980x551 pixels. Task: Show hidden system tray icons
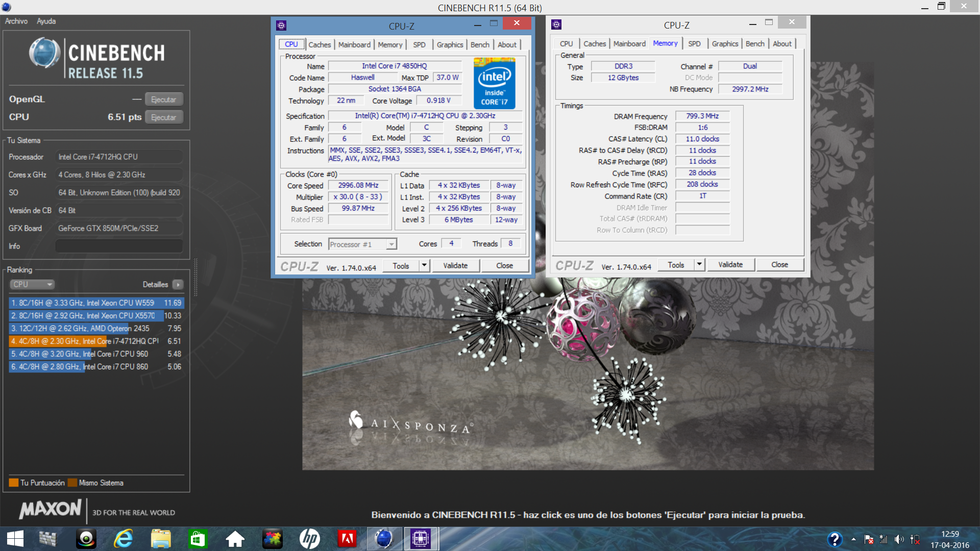[x=853, y=539]
